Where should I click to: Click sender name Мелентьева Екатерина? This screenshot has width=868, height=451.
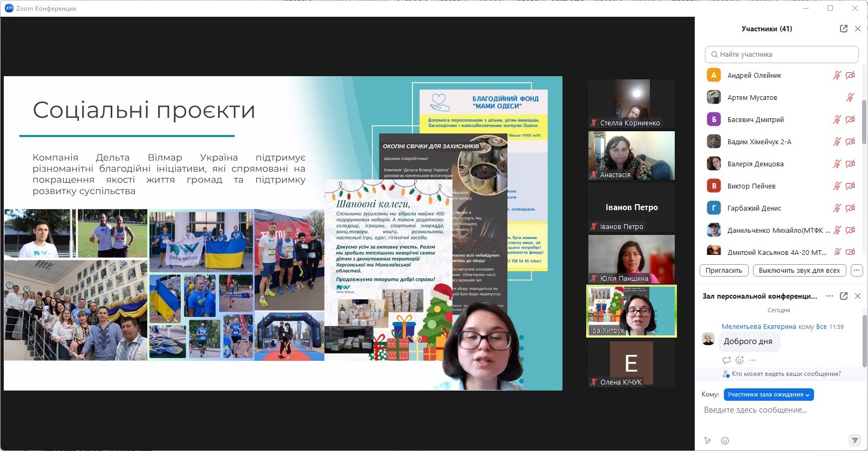pyautogui.click(x=759, y=326)
